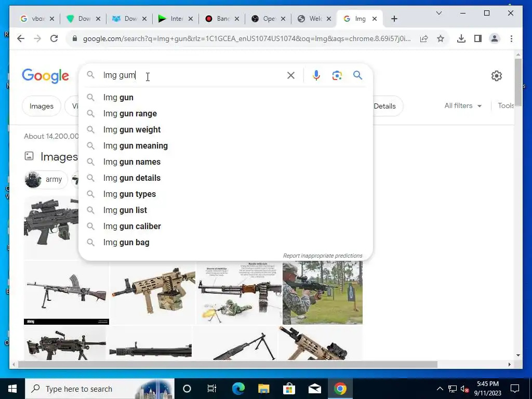Toggle Chrome side panel icon
The width and height of the screenshot is (532, 399).
pos(478,38)
